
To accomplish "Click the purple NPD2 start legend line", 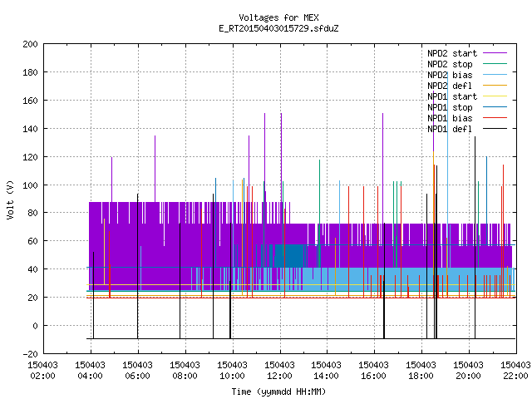I will 495,53.
